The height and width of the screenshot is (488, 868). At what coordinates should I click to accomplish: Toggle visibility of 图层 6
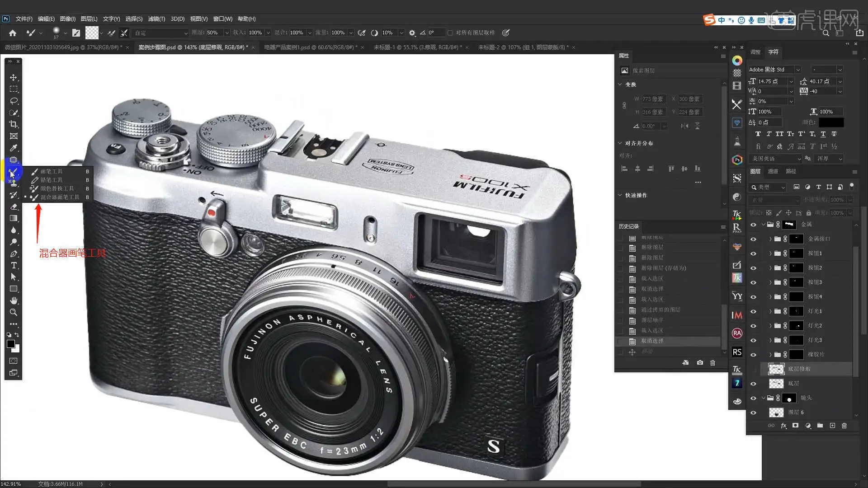pyautogui.click(x=753, y=413)
